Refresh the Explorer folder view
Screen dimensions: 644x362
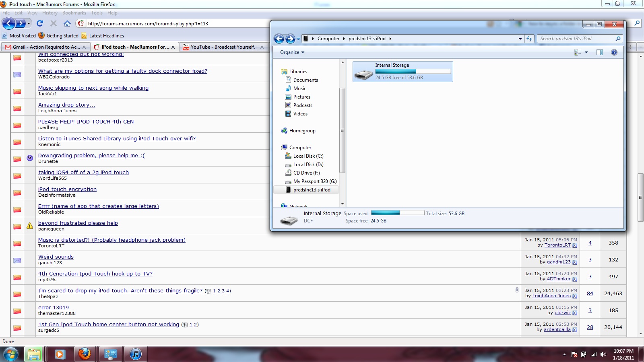click(529, 39)
